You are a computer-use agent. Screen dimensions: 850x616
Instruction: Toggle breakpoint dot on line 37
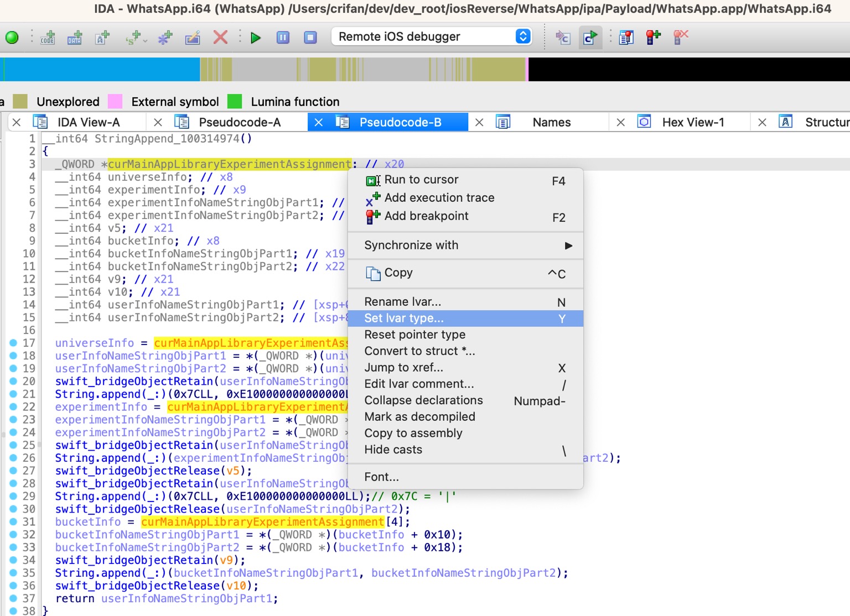(x=13, y=598)
